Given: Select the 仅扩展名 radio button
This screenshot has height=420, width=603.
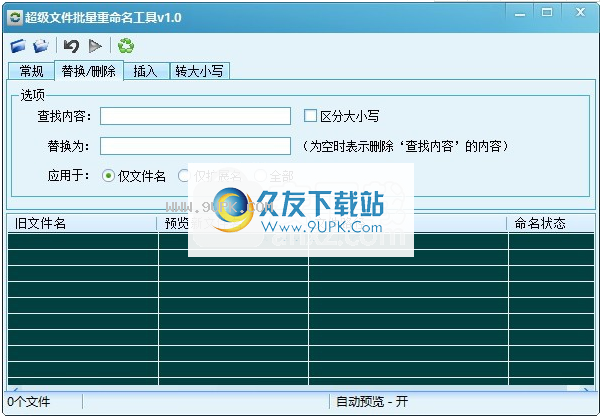Looking at the screenshot, I should tap(184, 176).
